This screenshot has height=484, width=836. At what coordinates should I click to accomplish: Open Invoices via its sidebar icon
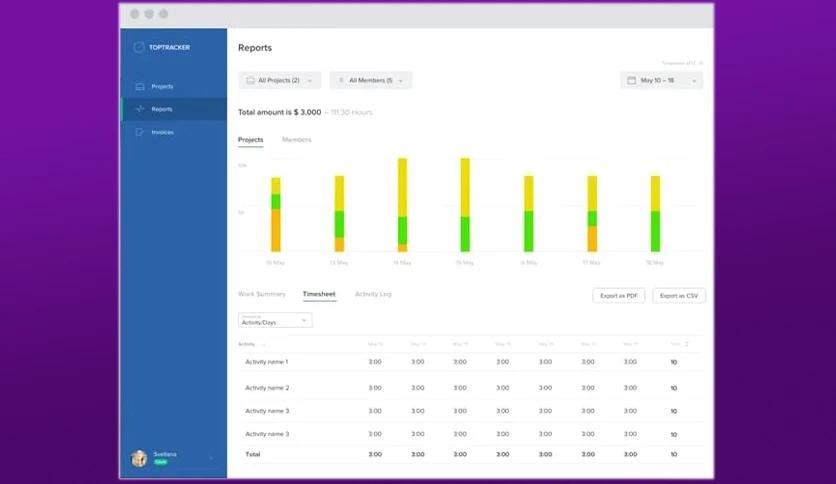tap(140, 132)
